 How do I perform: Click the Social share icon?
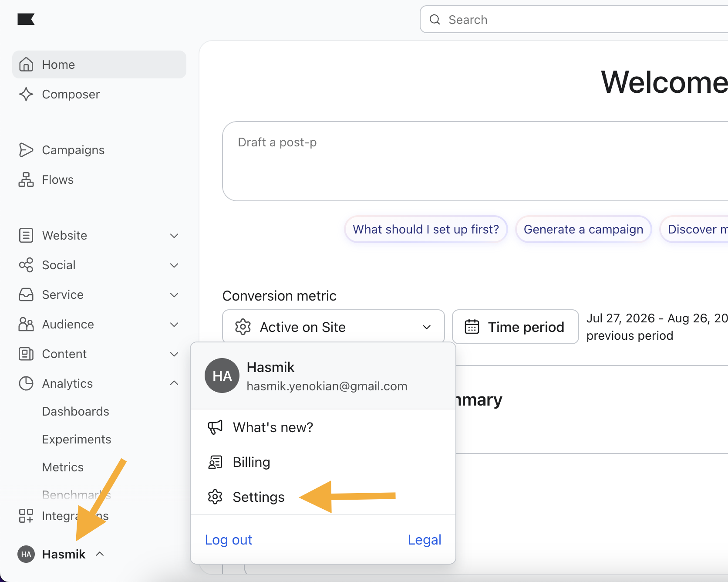point(26,265)
